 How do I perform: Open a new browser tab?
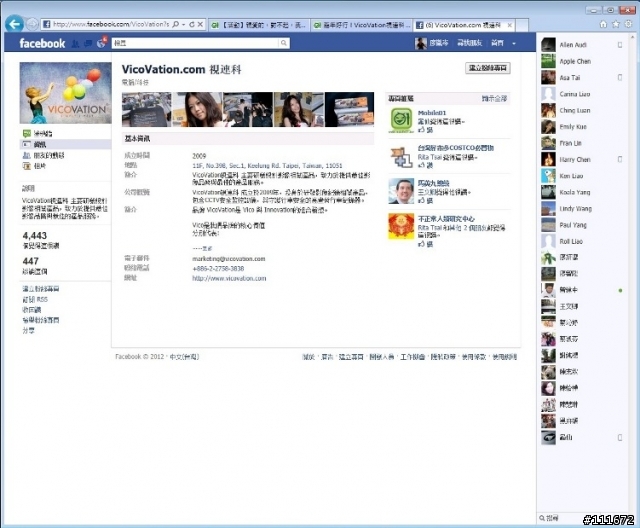coord(522,25)
